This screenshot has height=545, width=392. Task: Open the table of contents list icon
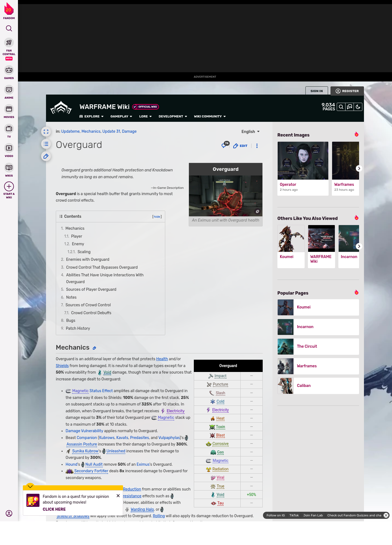(46, 144)
